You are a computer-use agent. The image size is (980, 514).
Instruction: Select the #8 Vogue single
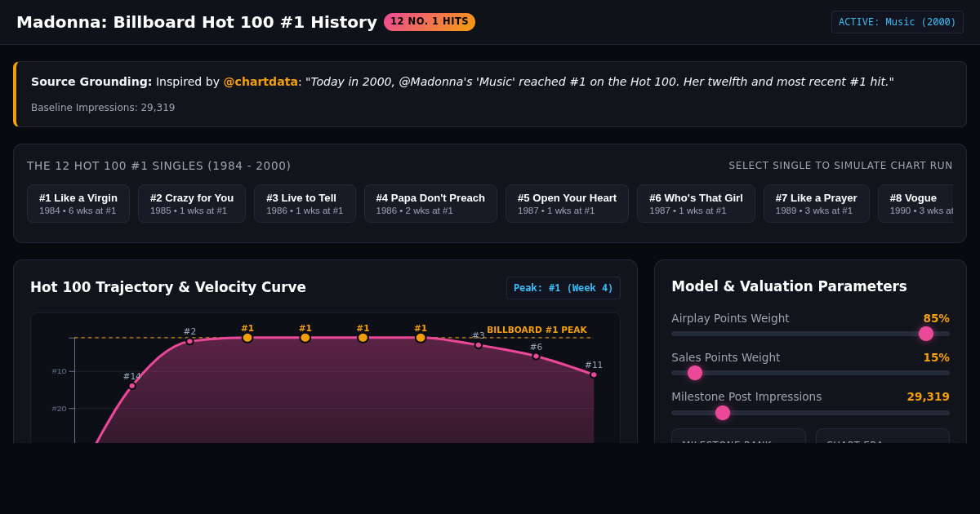915,204
